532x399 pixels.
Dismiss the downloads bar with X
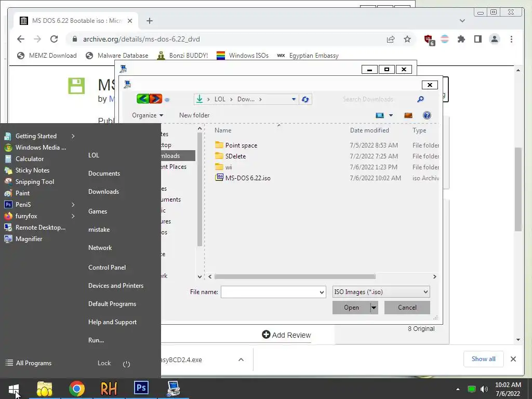coord(513,359)
